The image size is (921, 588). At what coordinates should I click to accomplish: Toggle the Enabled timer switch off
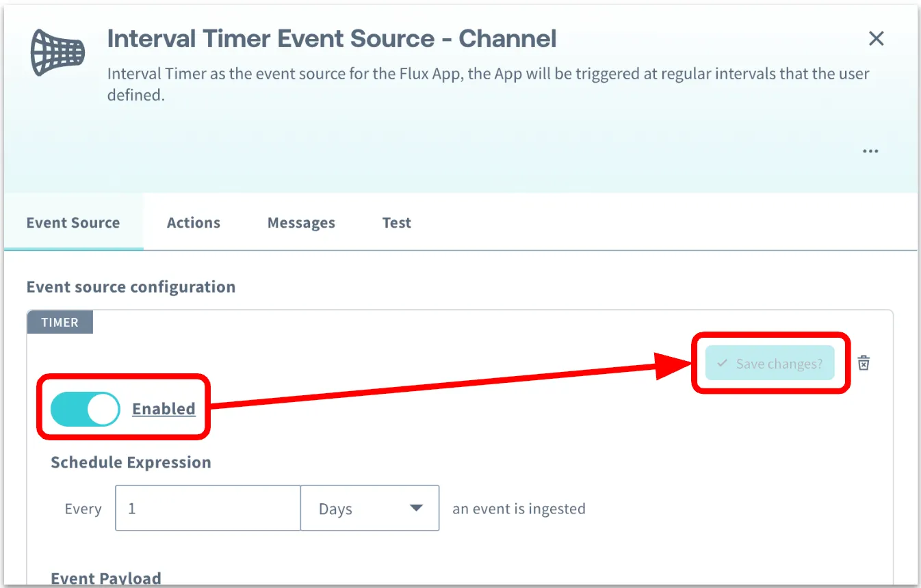(x=85, y=409)
